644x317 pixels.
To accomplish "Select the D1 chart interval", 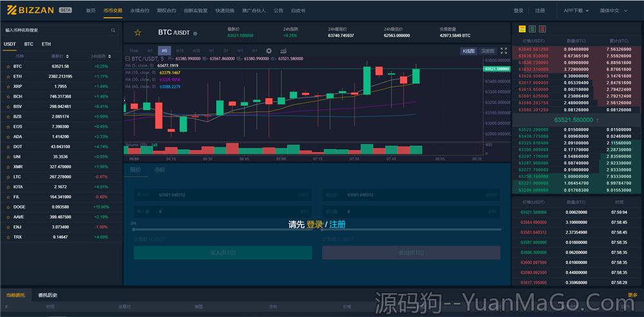I will pyautogui.click(x=225, y=51).
